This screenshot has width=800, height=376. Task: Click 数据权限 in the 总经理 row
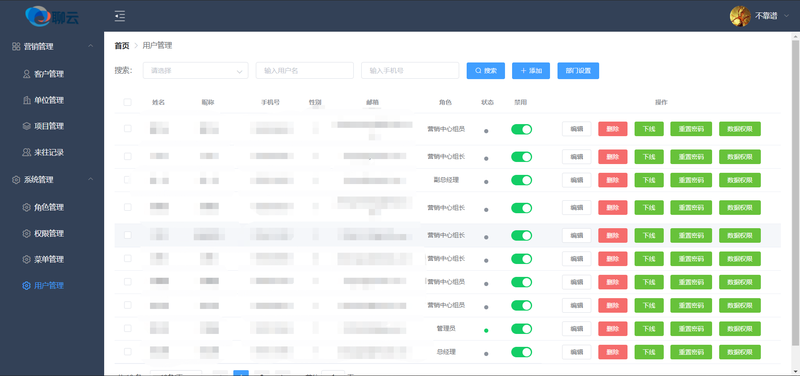pos(740,352)
